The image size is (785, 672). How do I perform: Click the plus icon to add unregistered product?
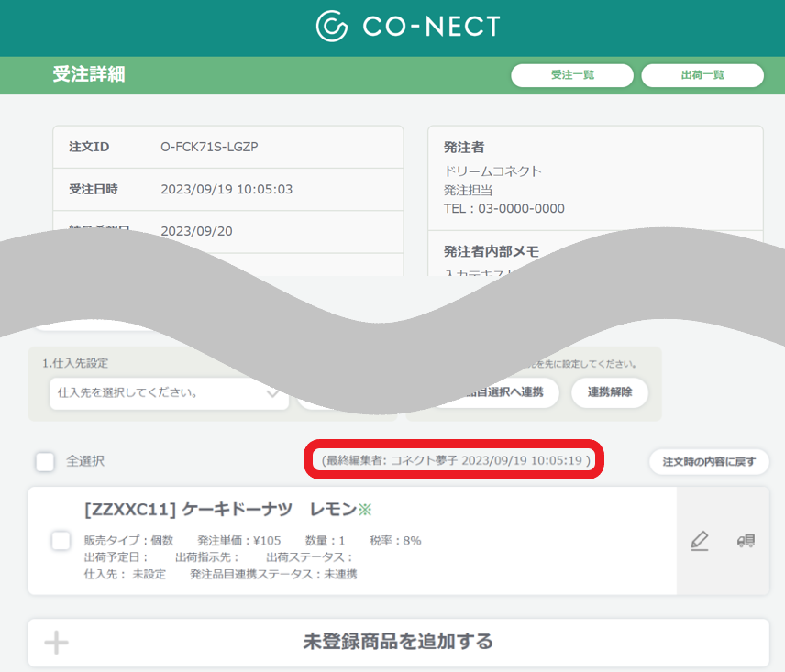coord(56,643)
